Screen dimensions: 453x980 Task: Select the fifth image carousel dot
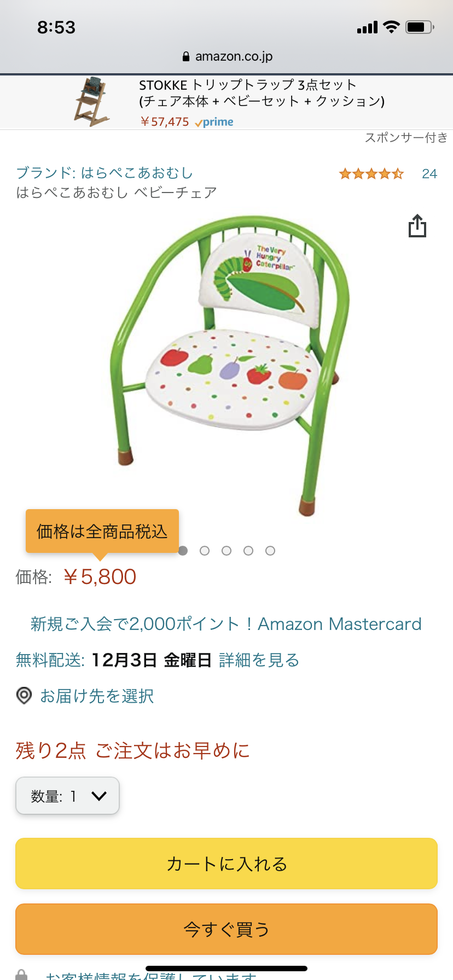[x=270, y=551]
